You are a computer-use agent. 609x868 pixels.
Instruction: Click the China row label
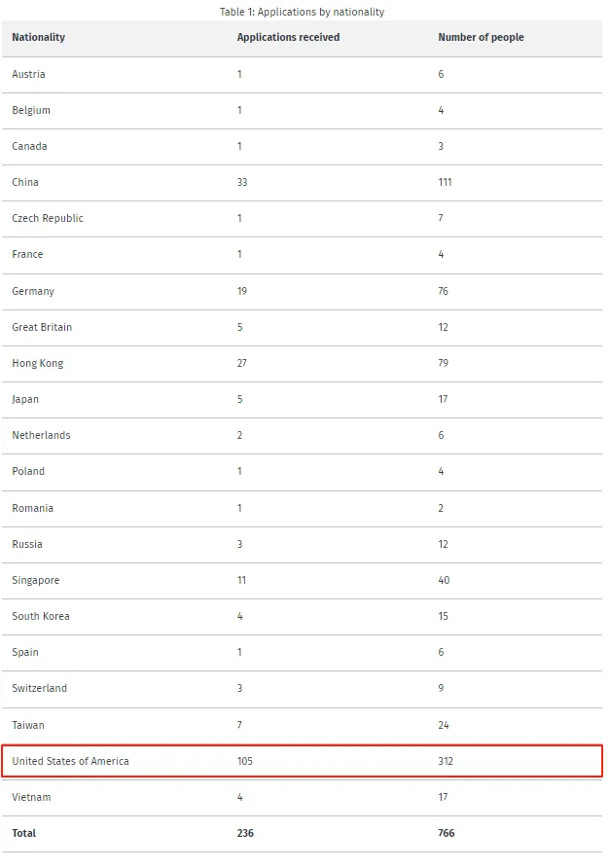25,183
